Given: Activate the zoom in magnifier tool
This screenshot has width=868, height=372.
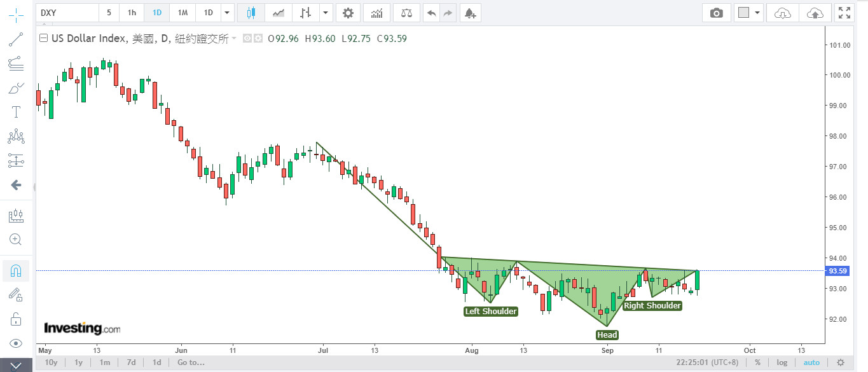Looking at the screenshot, I should [x=16, y=240].
